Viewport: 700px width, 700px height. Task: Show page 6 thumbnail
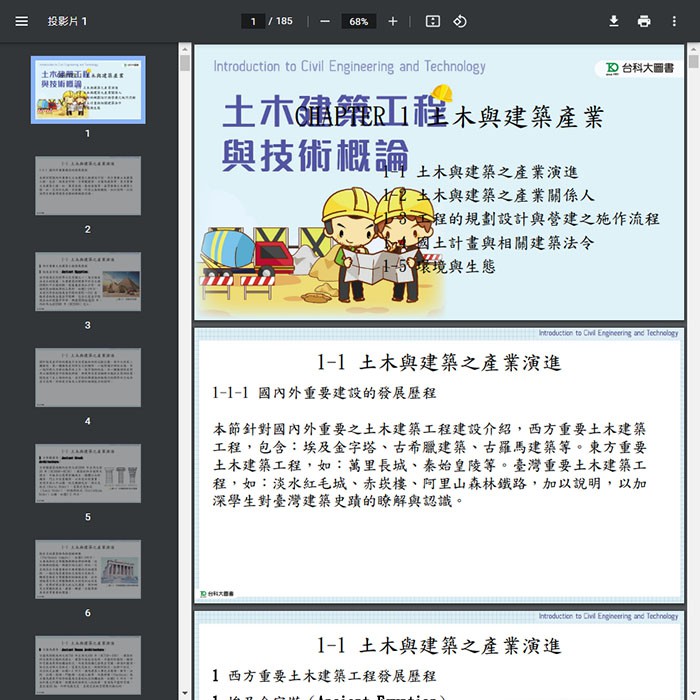point(88,570)
